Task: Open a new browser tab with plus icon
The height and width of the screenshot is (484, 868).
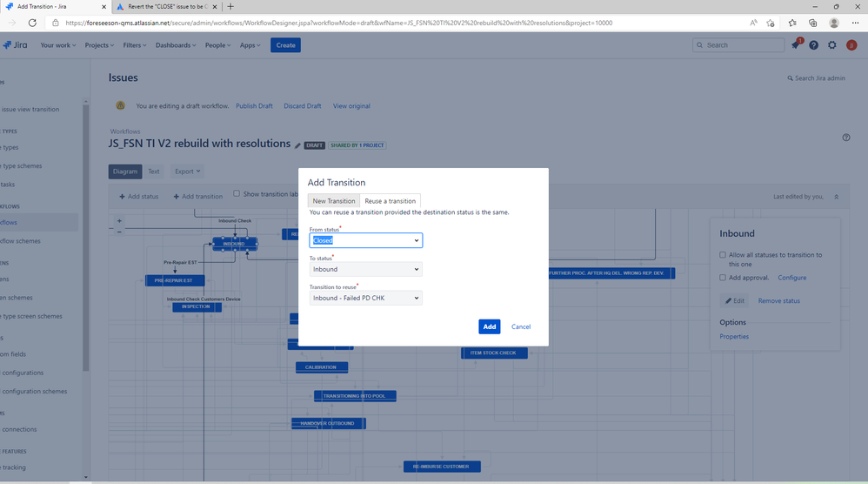Action: coord(230,7)
